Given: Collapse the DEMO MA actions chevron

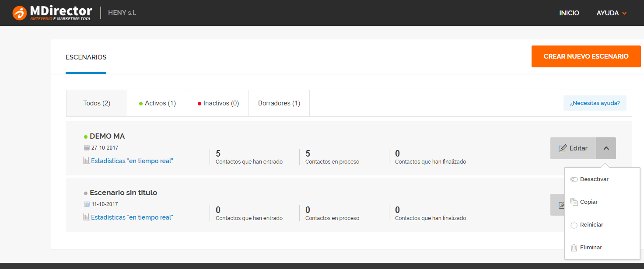Looking at the screenshot, I should click(606, 148).
